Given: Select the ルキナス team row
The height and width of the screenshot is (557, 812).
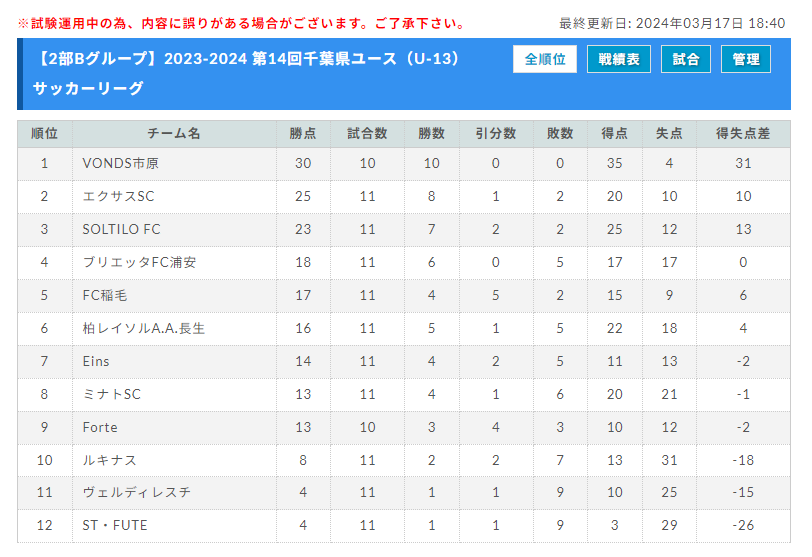Looking at the screenshot, I should [x=403, y=460].
